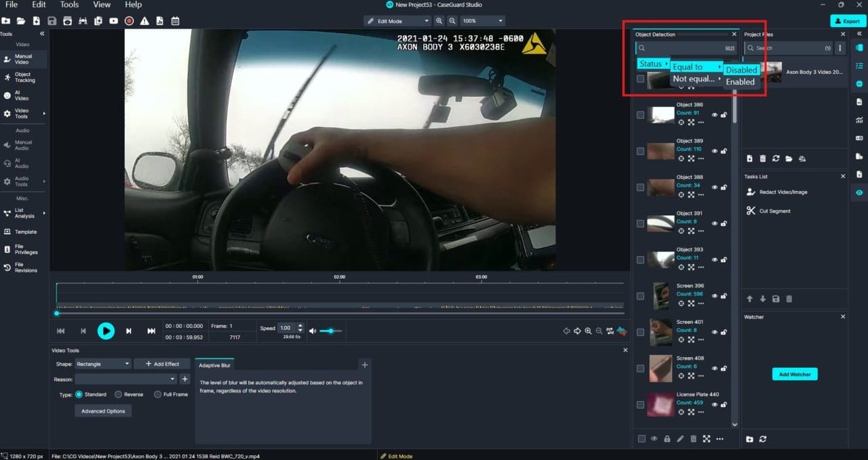Screen dimensions: 868x460
Task: Click the scissors Cut Segment task
Action: click(774, 211)
